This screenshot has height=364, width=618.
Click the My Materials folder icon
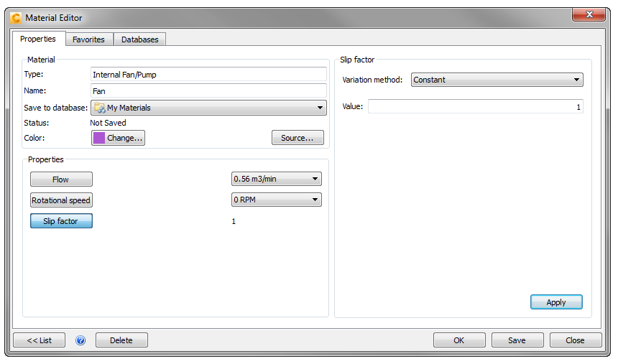[x=100, y=108]
